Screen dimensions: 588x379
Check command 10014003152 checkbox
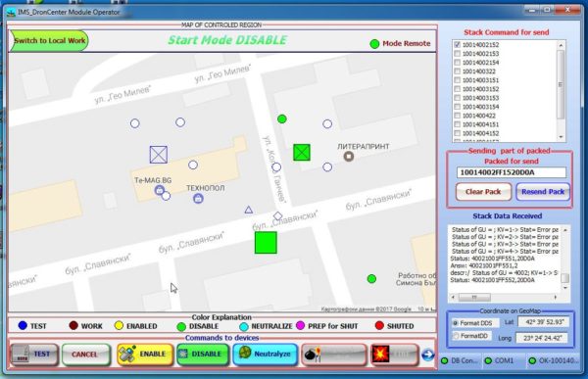pos(457,89)
